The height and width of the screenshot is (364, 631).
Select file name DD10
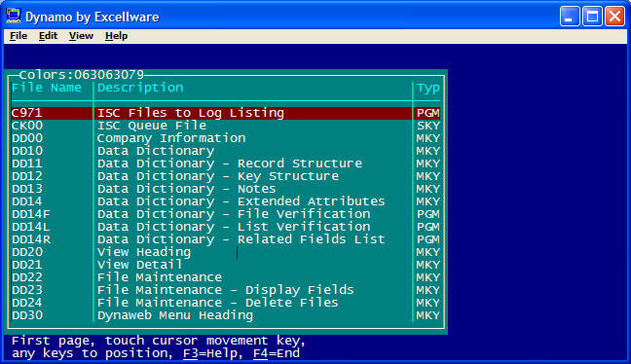pyautogui.click(x=27, y=151)
